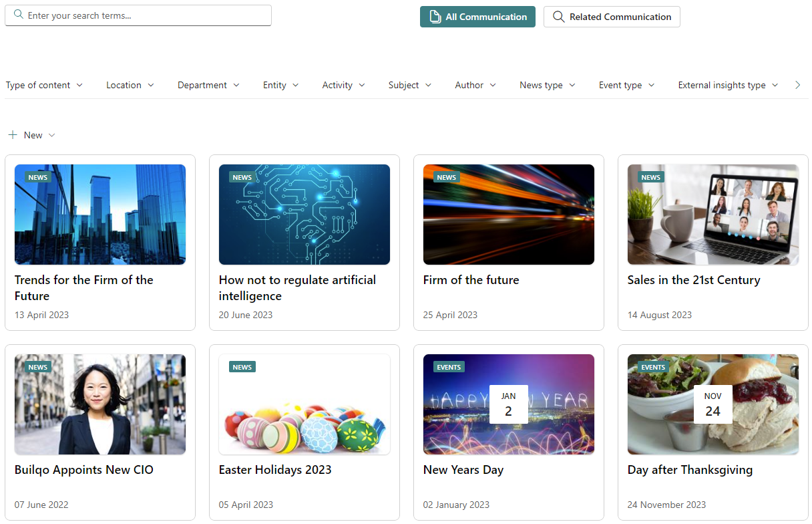Open the Day after Thanksgiving event title
The image size is (812, 524).
(690, 470)
